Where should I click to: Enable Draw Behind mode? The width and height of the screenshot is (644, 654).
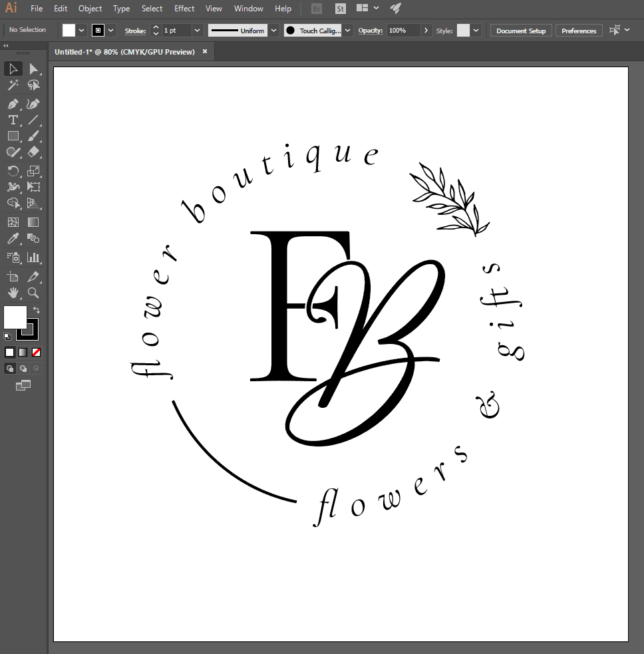(23, 369)
